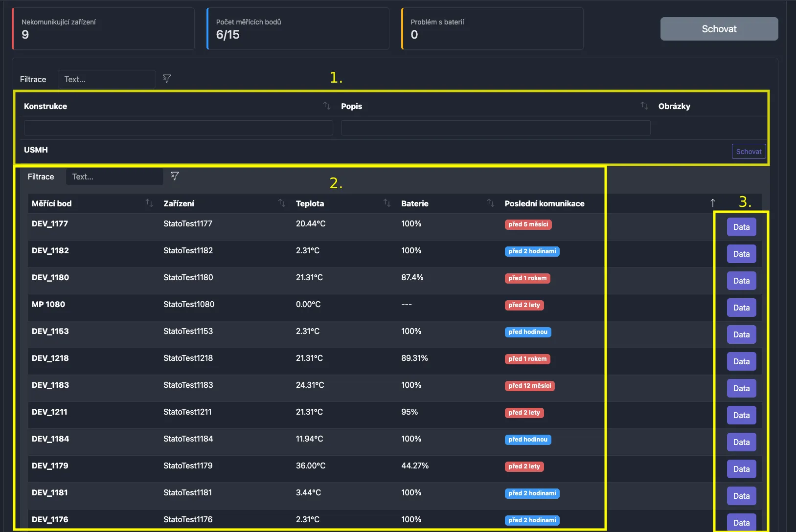The width and height of the screenshot is (796, 532).
Task: Click the clear filter icon beside top Filtrace
Action: click(x=167, y=79)
